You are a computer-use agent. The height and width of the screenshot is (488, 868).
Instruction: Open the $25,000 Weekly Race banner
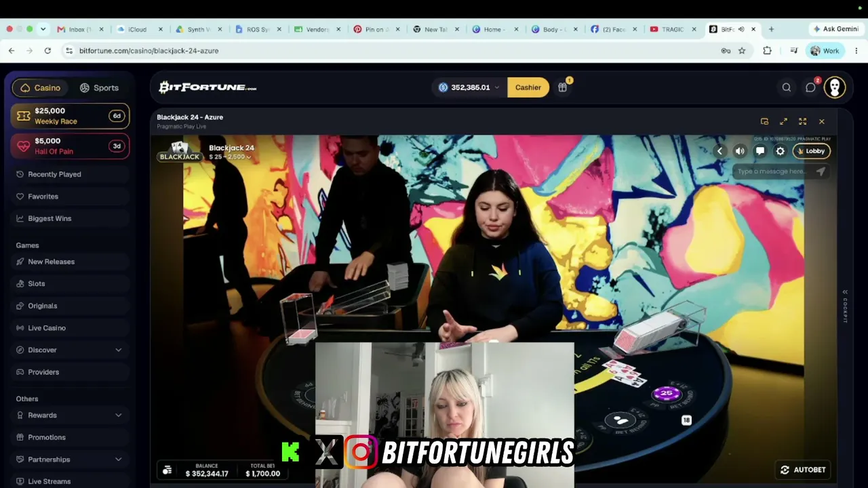(x=70, y=116)
